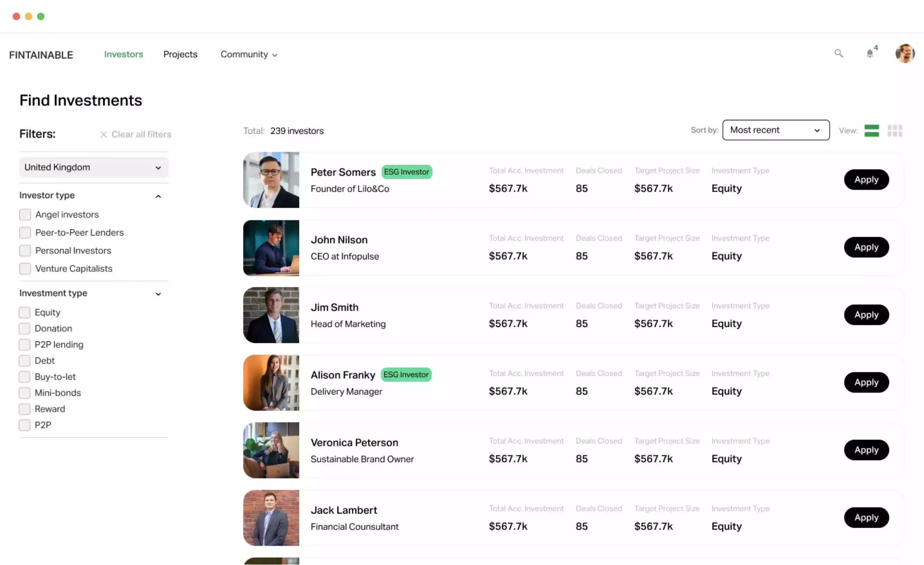The height and width of the screenshot is (565, 924).
Task: Open the search magnifier icon
Action: pos(838,54)
